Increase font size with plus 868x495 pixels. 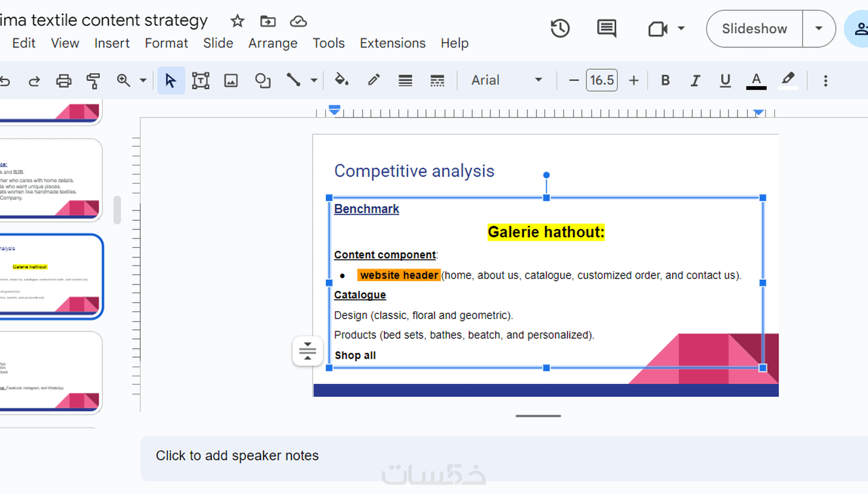point(634,81)
